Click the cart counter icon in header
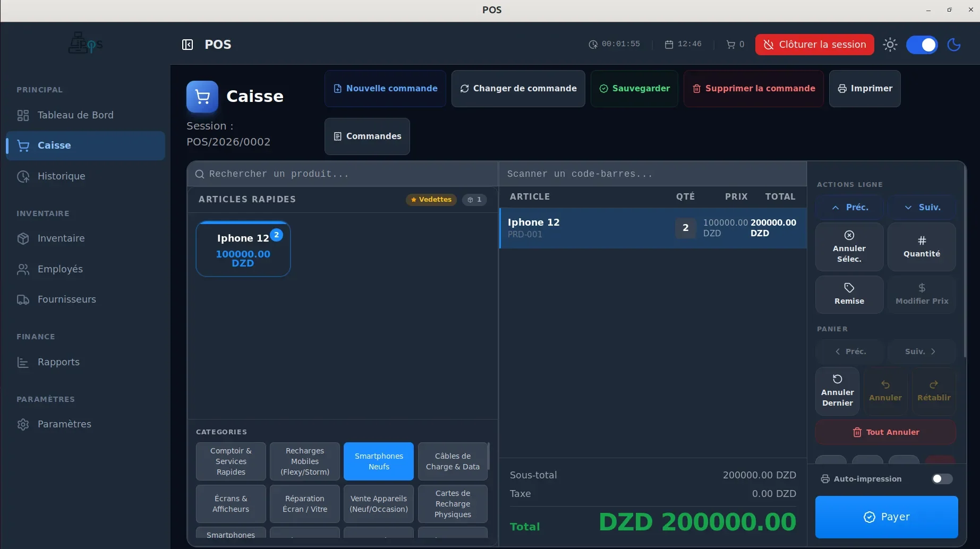 point(731,45)
